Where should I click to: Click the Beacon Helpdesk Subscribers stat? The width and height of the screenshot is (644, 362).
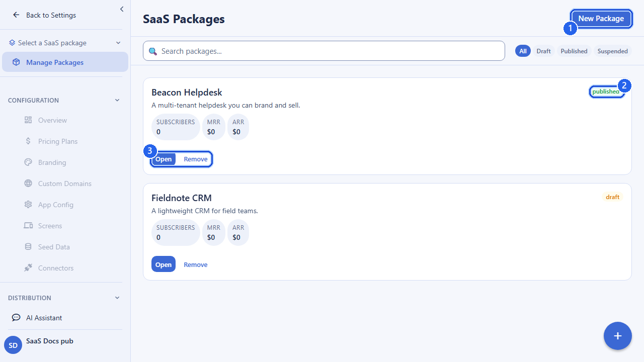(x=176, y=127)
